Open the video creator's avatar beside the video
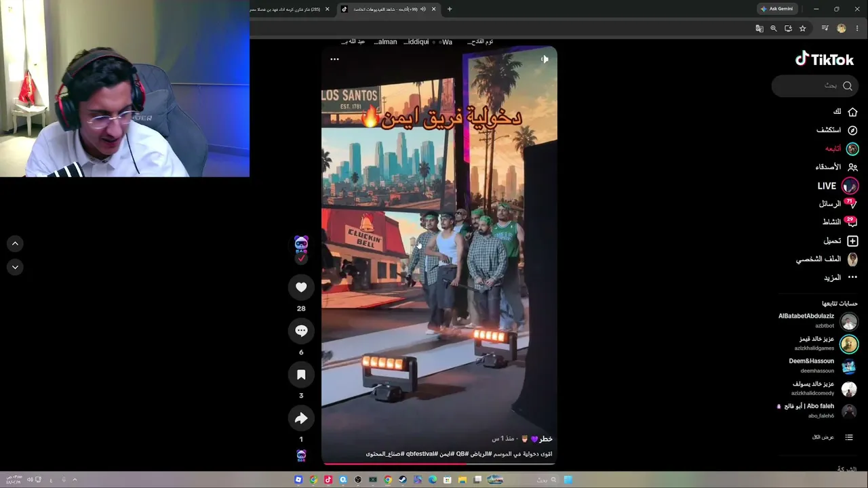 301,244
